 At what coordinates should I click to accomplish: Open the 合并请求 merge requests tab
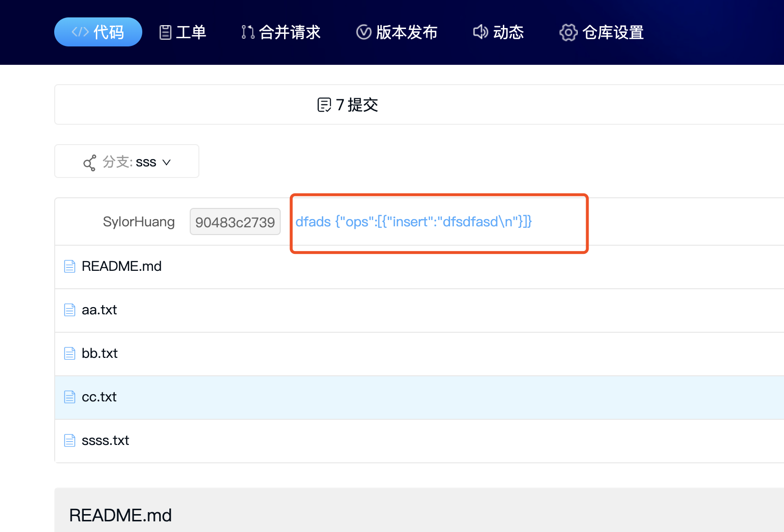click(x=281, y=32)
